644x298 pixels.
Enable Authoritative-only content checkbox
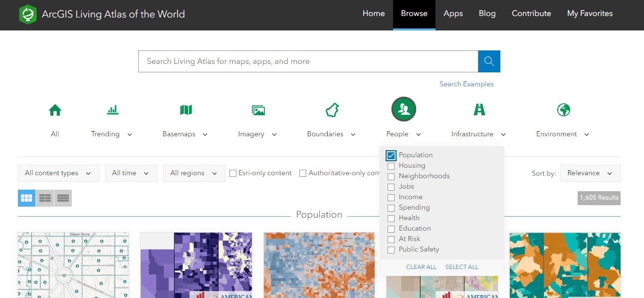click(303, 173)
